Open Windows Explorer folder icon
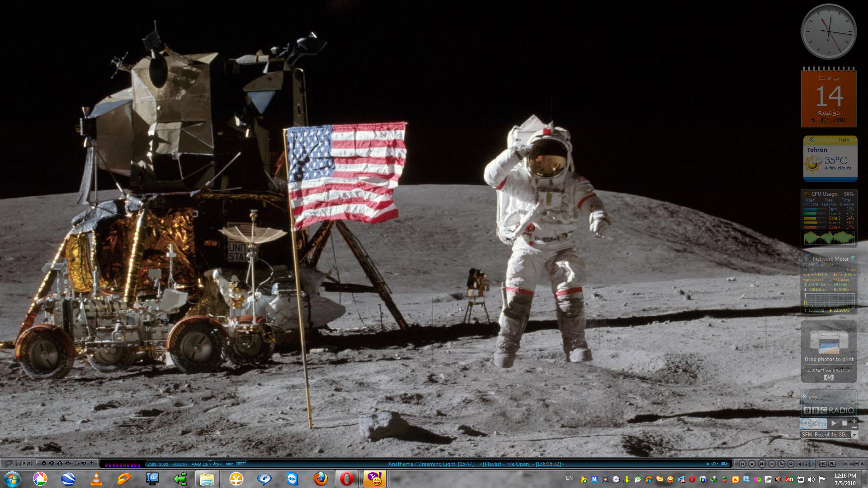Image resolution: width=868 pixels, height=488 pixels. 207,479
